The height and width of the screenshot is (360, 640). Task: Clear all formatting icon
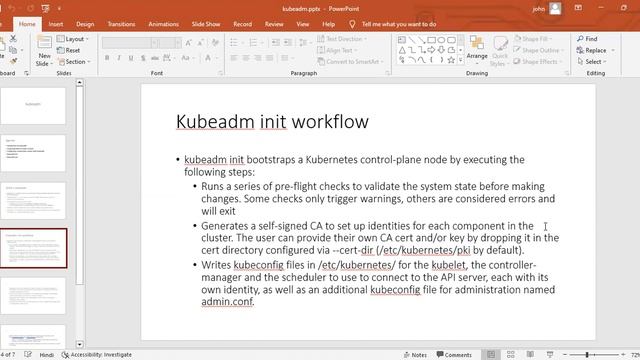[x=215, y=43]
